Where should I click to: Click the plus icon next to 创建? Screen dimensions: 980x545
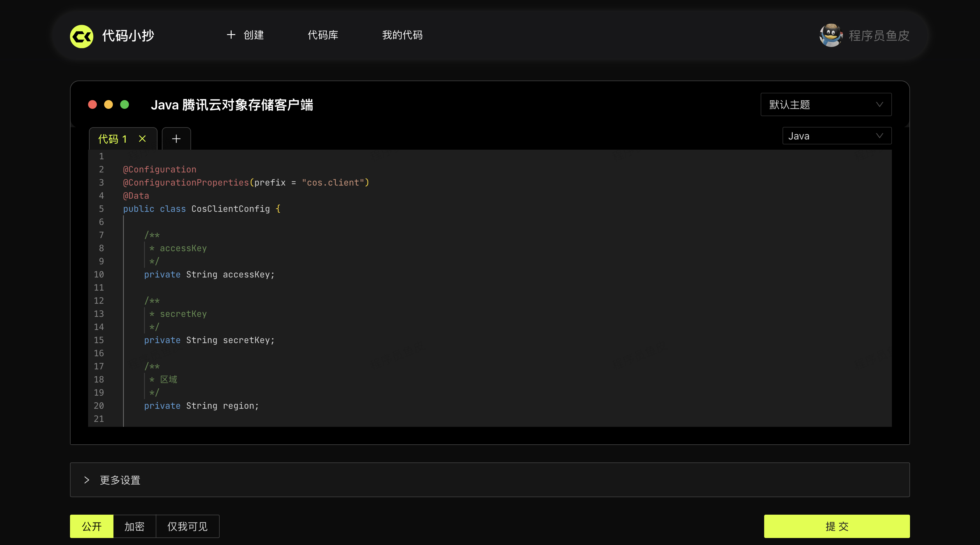click(x=230, y=35)
